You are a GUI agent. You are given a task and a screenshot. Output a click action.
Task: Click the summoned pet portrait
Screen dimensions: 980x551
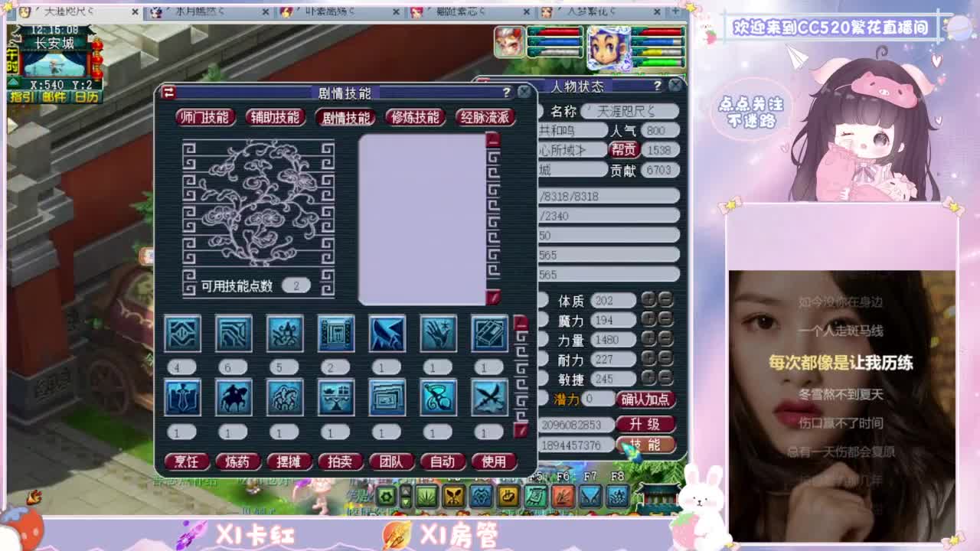click(510, 41)
